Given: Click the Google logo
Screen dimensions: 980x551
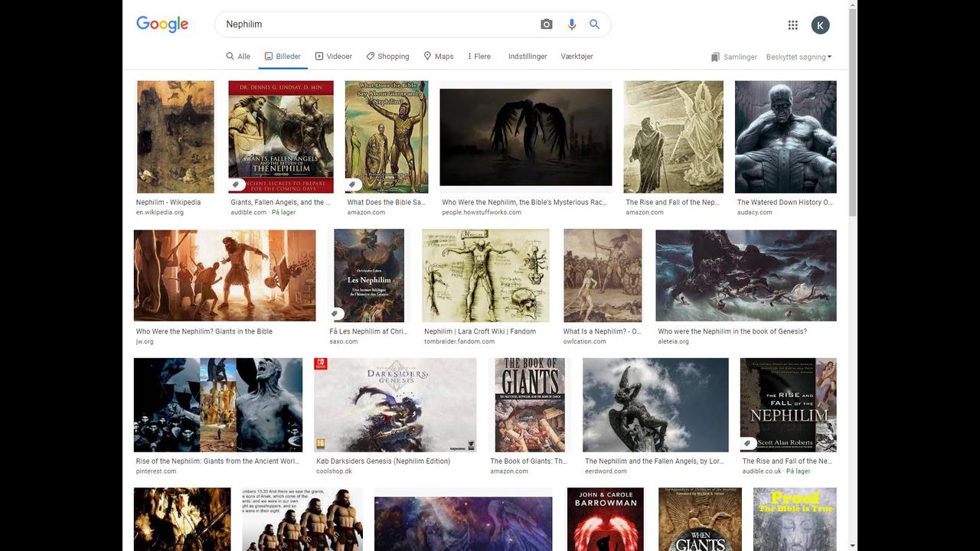Looking at the screenshot, I should [x=162, y=24].
